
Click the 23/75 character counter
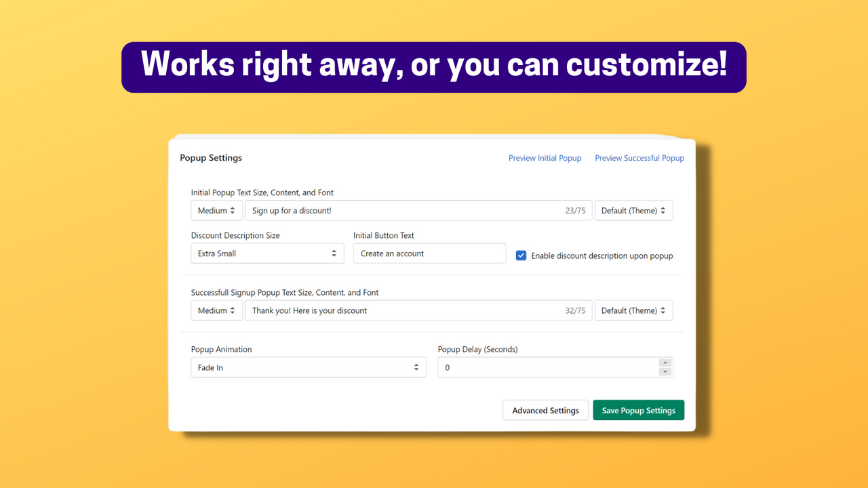[575, 211]
